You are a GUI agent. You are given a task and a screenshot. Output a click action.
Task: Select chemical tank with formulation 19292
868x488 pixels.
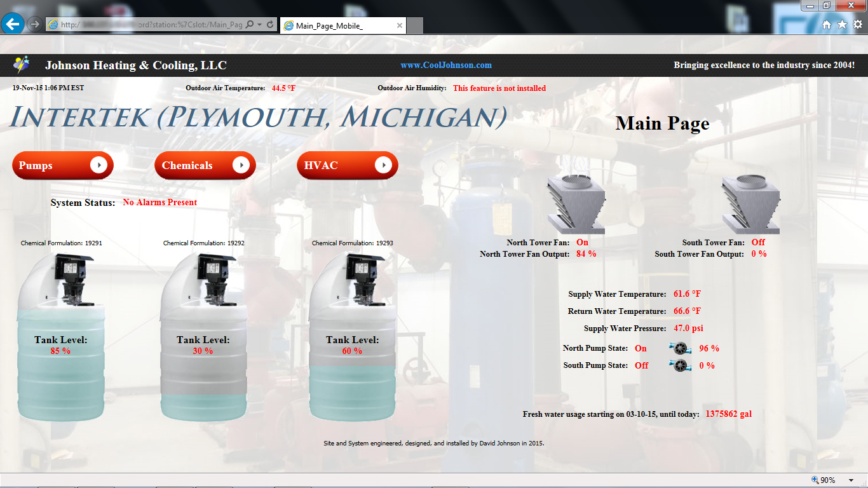click(x=203, y=337)
